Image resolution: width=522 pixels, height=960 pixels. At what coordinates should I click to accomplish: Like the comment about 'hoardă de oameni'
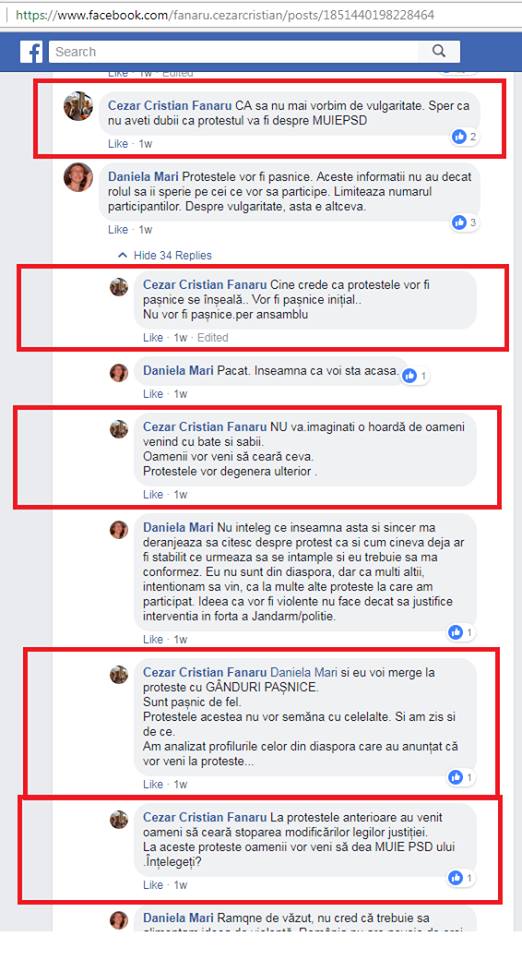pyautogui.click(x=153, y=495)
